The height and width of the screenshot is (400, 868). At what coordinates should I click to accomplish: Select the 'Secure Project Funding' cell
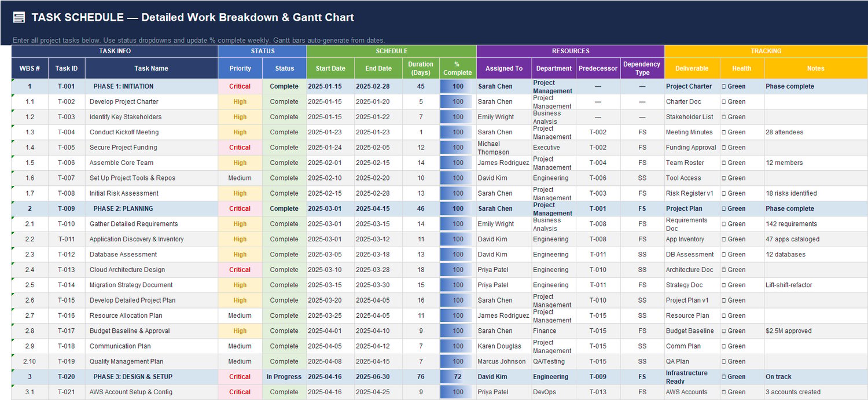click(152, 148)
